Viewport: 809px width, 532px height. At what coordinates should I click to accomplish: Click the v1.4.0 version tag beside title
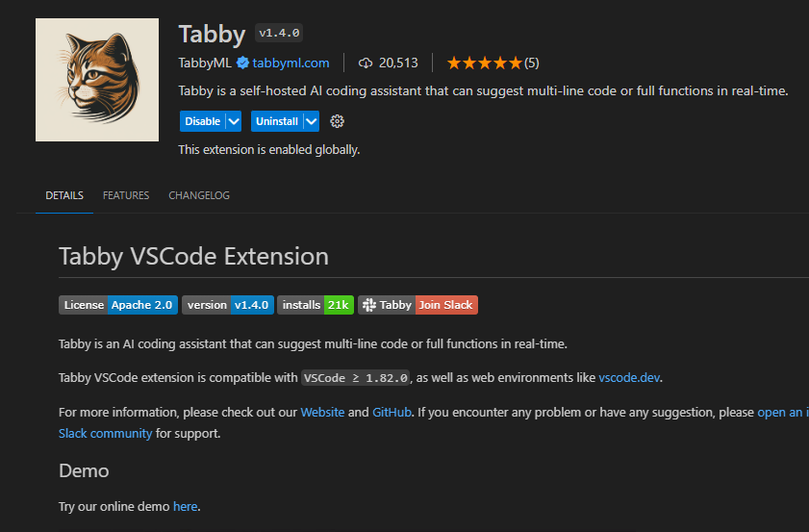click(279, 33)
